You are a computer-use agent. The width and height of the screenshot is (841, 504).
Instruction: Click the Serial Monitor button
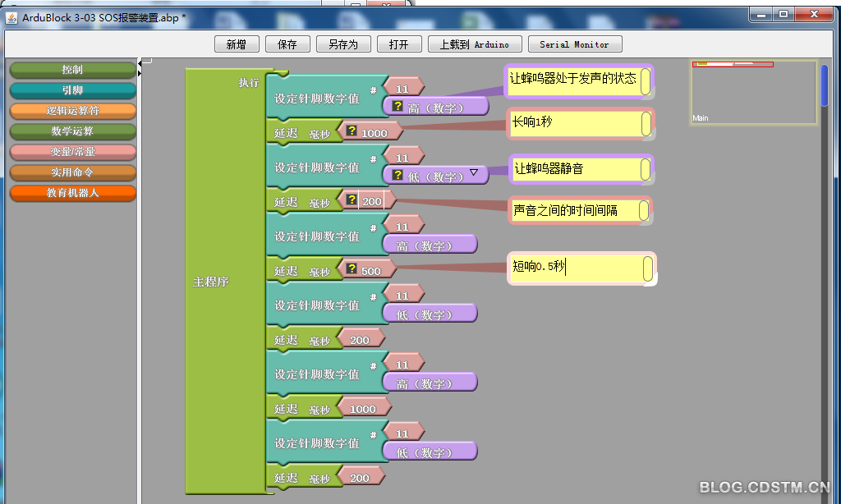(x=574, y=44)
